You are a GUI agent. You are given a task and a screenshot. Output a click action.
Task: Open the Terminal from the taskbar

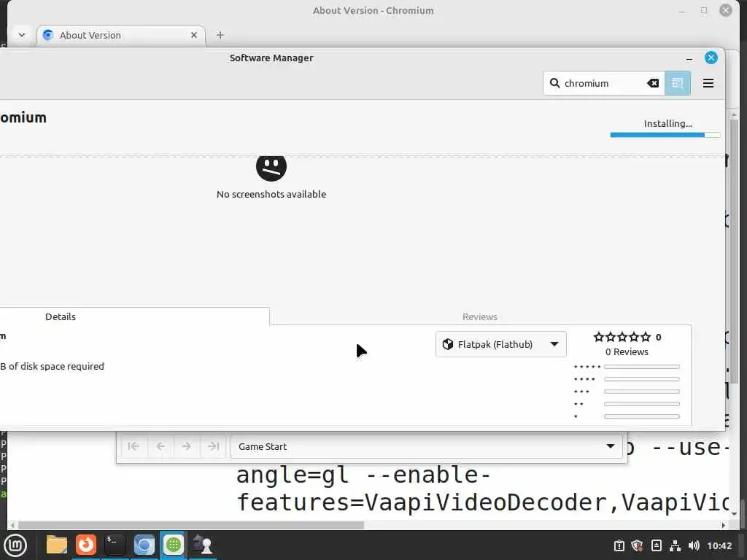tap(115, 545)
